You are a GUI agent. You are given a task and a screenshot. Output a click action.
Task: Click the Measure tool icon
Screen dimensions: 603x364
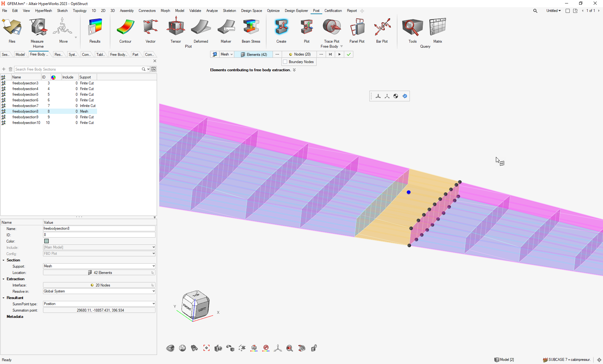pyautogui.click(x=37, y=30)
